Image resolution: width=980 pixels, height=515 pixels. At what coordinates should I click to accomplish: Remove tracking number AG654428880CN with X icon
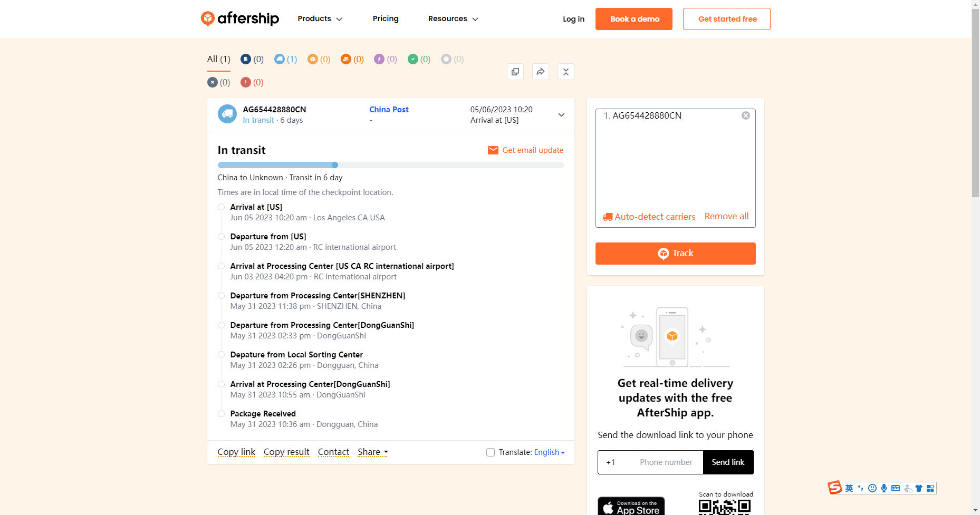pyautogui.click(x=745, y=115)
